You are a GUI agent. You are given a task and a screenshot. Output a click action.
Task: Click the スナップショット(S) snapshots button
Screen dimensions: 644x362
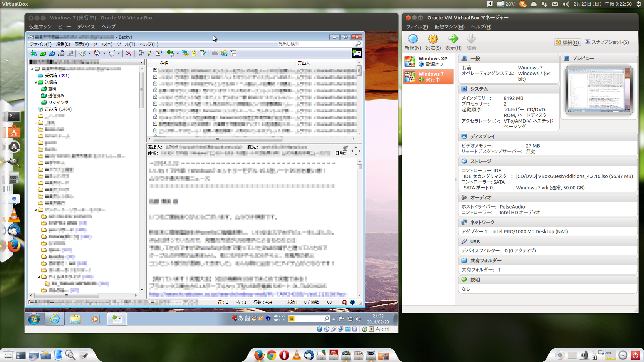pyautogui.click(x=607, y=42)
